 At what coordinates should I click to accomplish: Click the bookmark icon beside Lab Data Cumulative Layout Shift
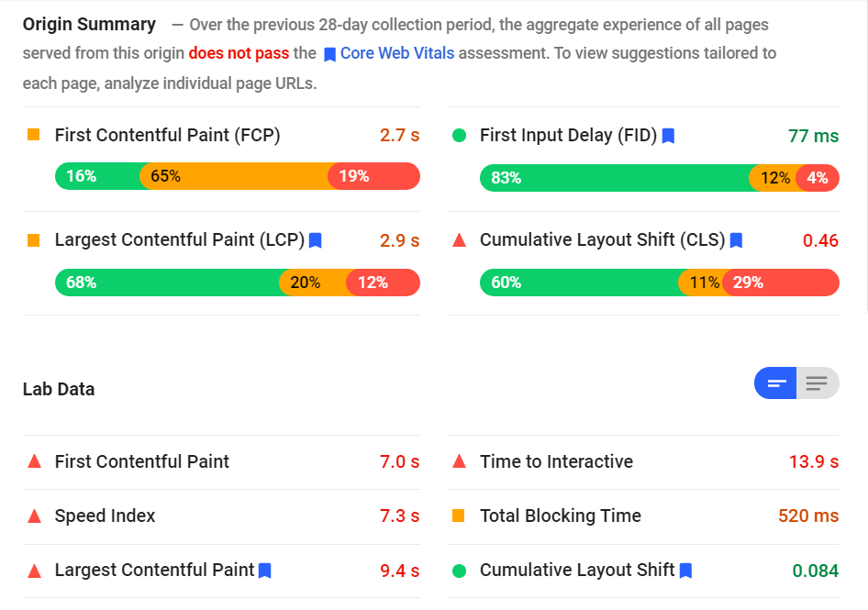(685, 571)
